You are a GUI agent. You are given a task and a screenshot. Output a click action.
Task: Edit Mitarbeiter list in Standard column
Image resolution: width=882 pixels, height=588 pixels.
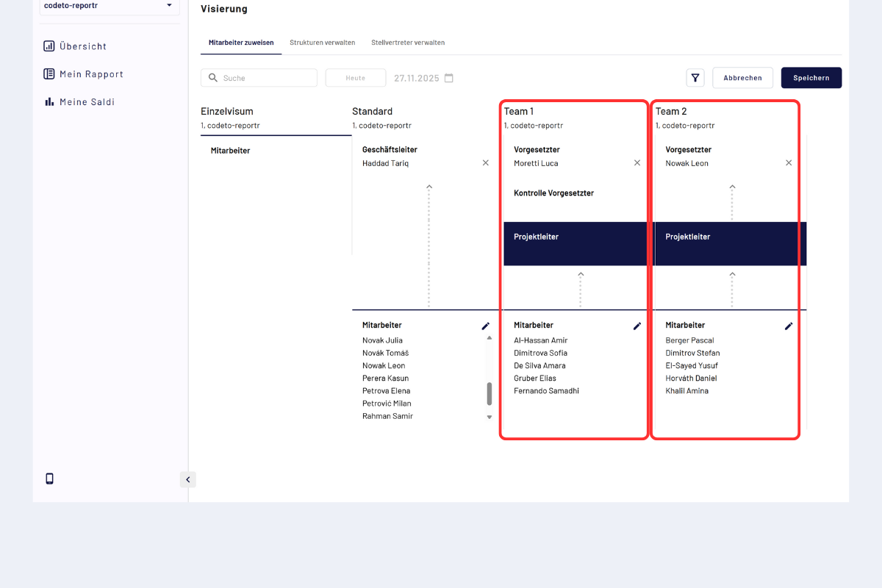pyautogui.click(x=486, y=326)
